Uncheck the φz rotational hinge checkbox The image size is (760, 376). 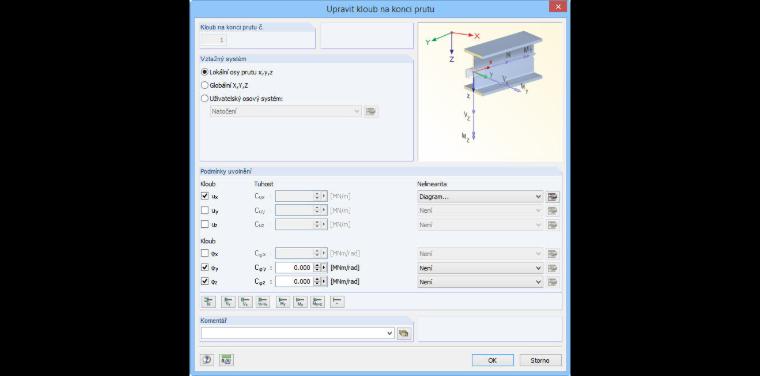pyautogui.click(x=205, y=281)
